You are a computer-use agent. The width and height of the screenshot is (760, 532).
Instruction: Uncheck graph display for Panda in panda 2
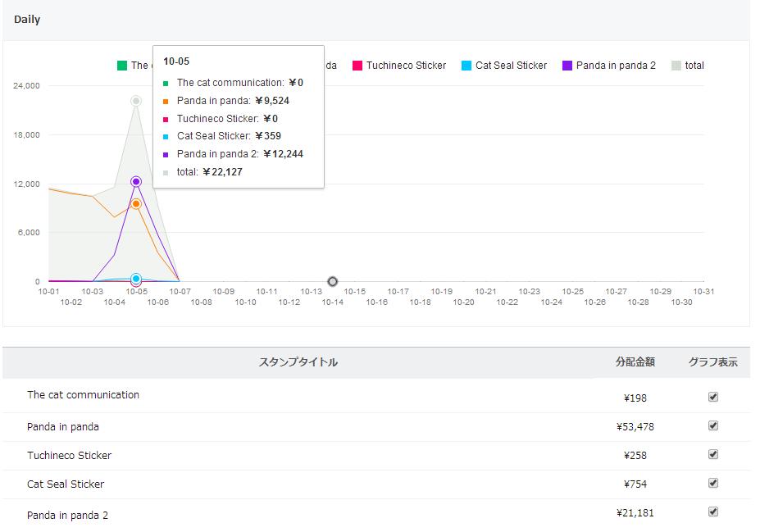713,512
